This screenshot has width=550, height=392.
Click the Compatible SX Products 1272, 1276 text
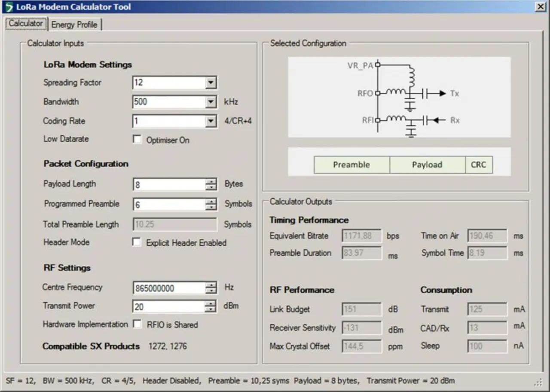pos(115,346)
